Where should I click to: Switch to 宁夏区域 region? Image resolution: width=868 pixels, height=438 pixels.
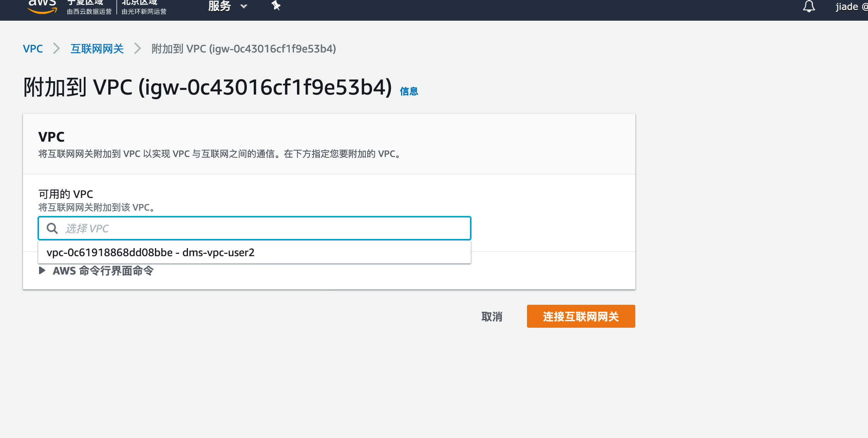point(89,7)
